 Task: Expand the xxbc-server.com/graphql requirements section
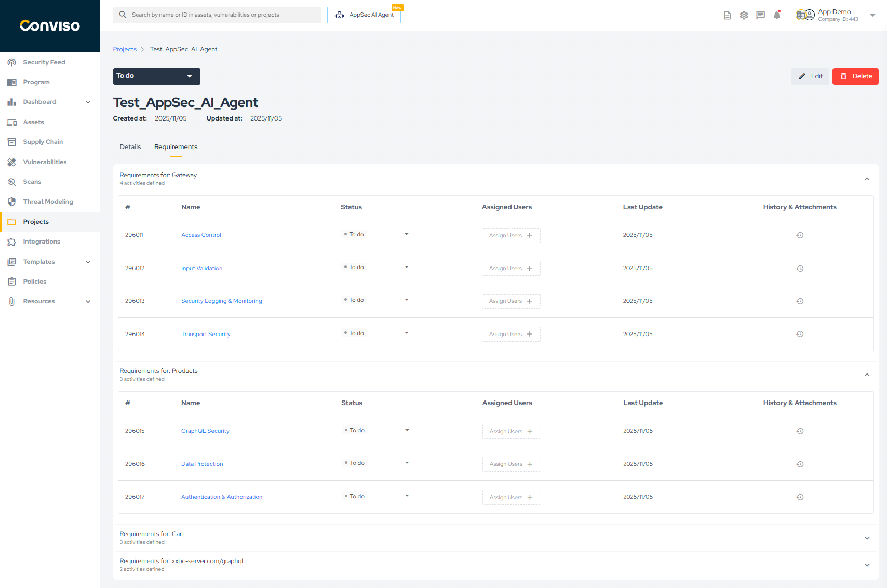pos(867,565)
